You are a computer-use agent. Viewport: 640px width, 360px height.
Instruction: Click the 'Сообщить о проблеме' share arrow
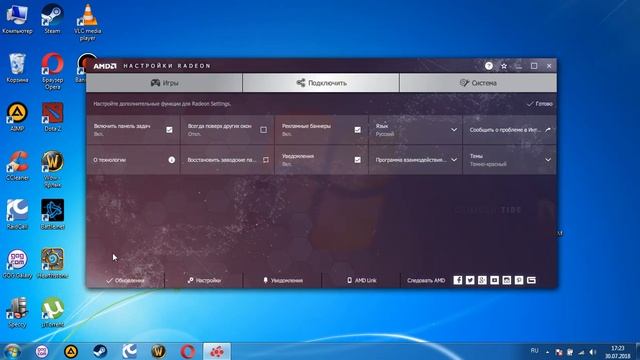click(548, 130)
